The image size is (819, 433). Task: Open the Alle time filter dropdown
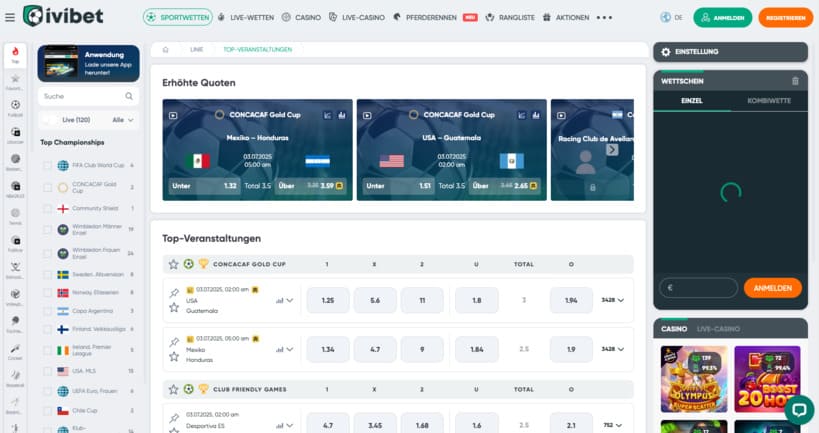point(123,120)
